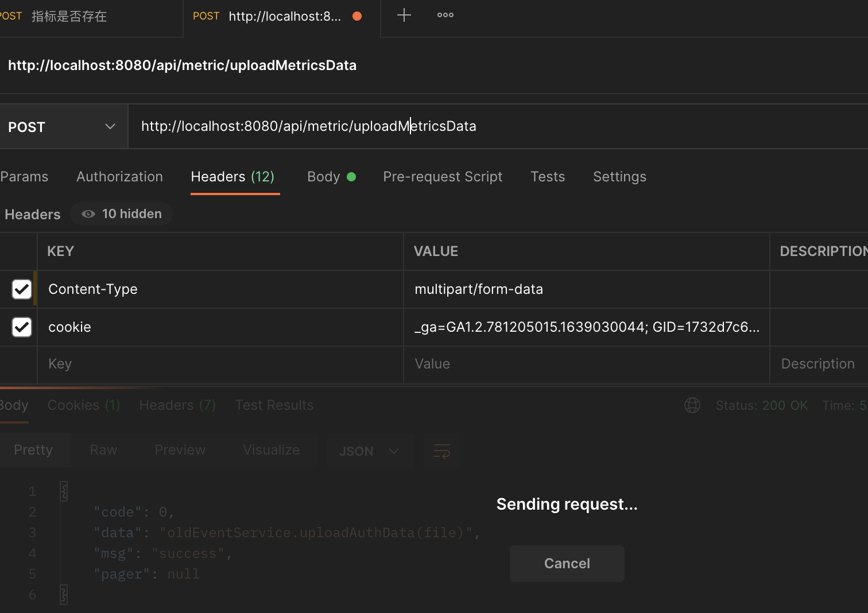Toggle word wrap icon in response toolbar

441,451
